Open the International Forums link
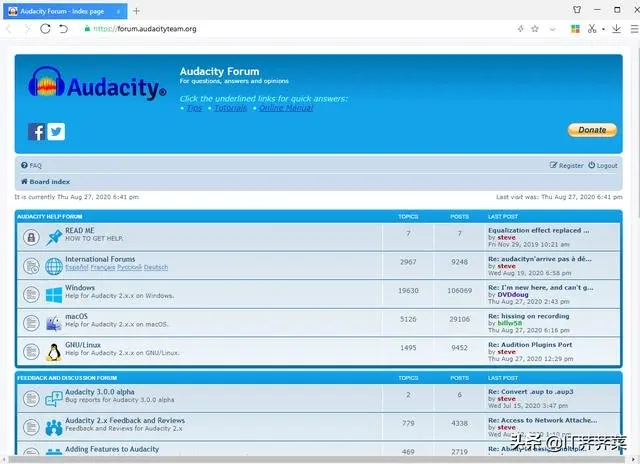 click(x=100, y=259)
